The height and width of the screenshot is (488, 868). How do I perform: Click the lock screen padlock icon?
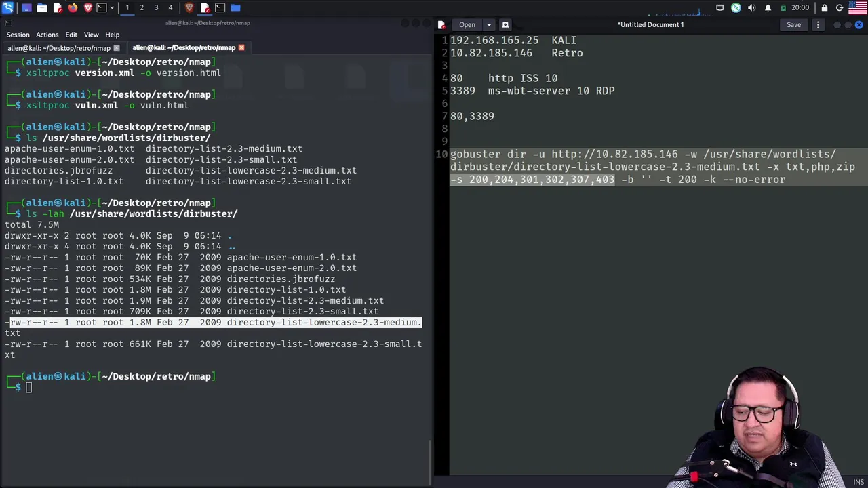825,7
